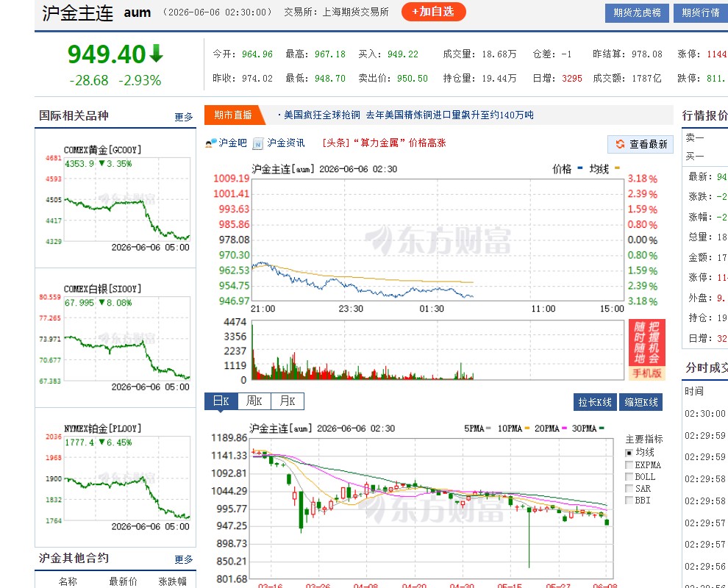Click the intraday price chart area
The height and width of the screenshot is (588, 728).
pyautogui.click(x=438, y=240)
